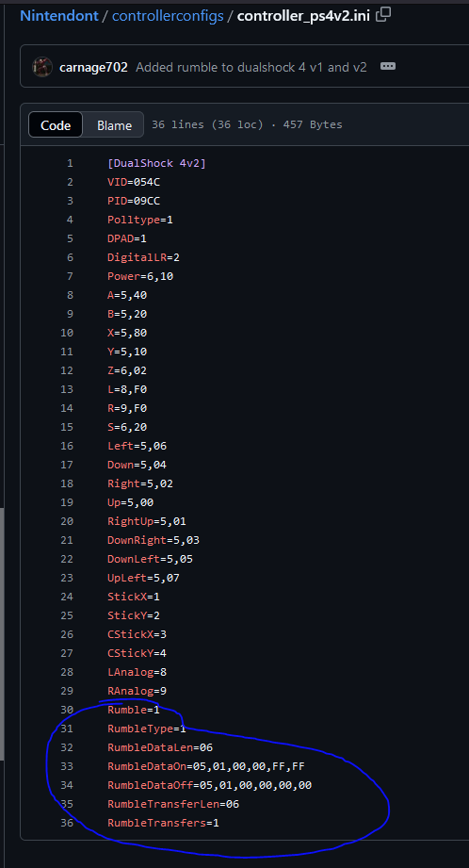Open the carnage702 avatar image

(x=42, y=67)
